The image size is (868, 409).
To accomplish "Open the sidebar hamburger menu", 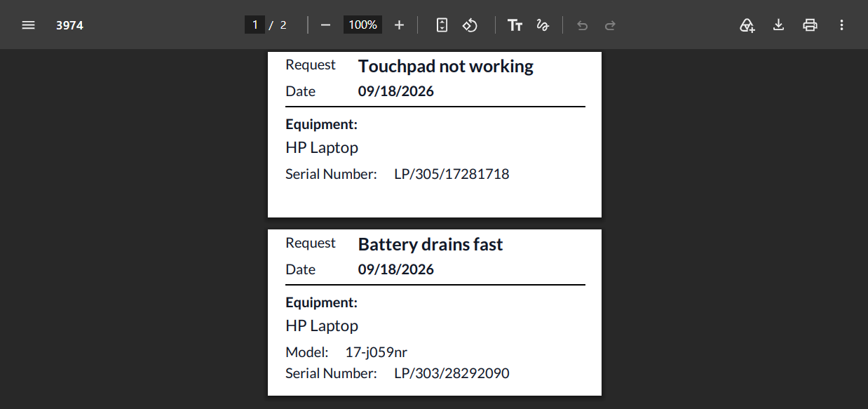I will (x=28, y=25).
